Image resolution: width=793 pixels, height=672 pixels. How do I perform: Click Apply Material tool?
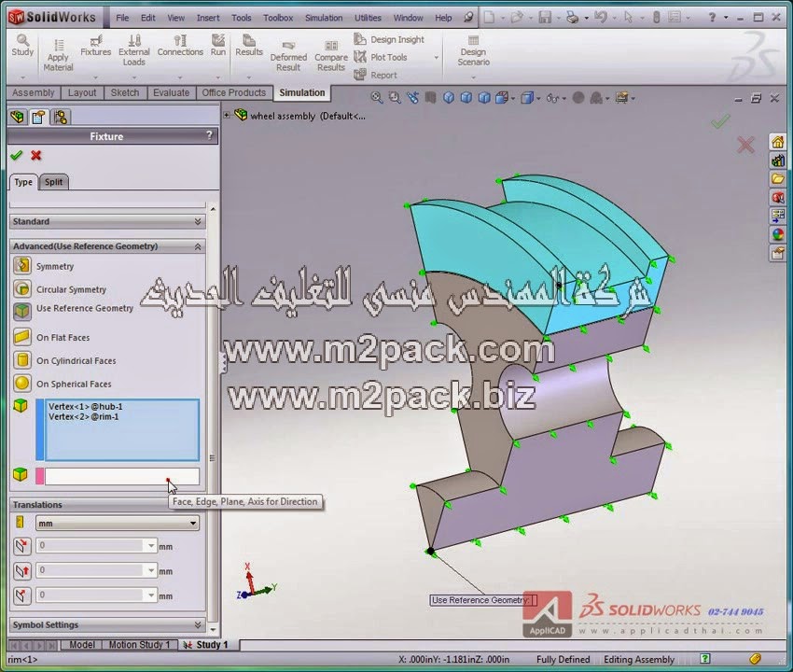tap(58, 56)
